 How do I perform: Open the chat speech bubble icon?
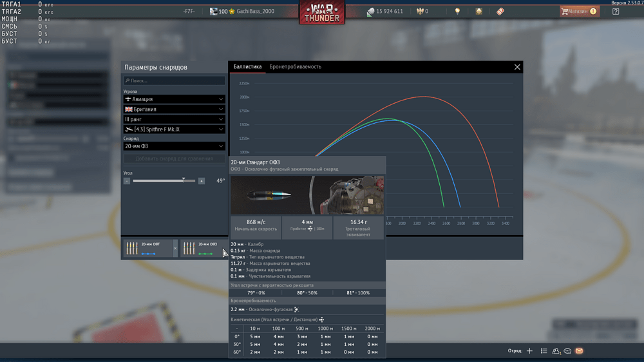[567, 351]
